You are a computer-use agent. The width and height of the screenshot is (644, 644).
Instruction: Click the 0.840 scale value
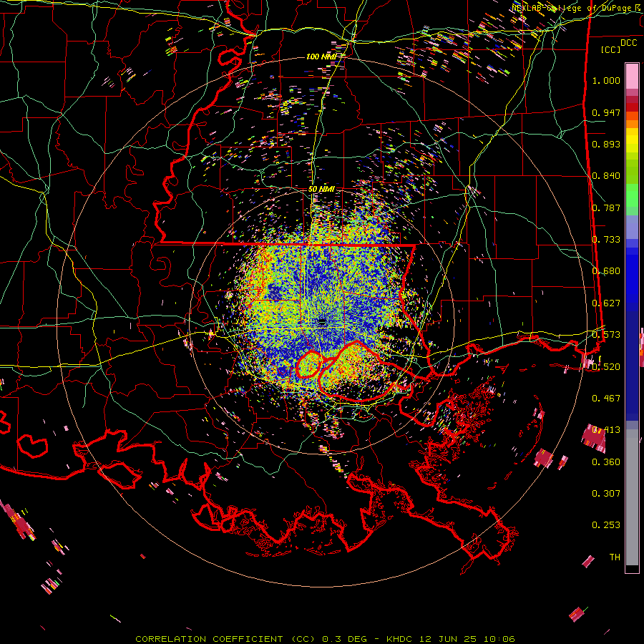[x=606, y=176]
